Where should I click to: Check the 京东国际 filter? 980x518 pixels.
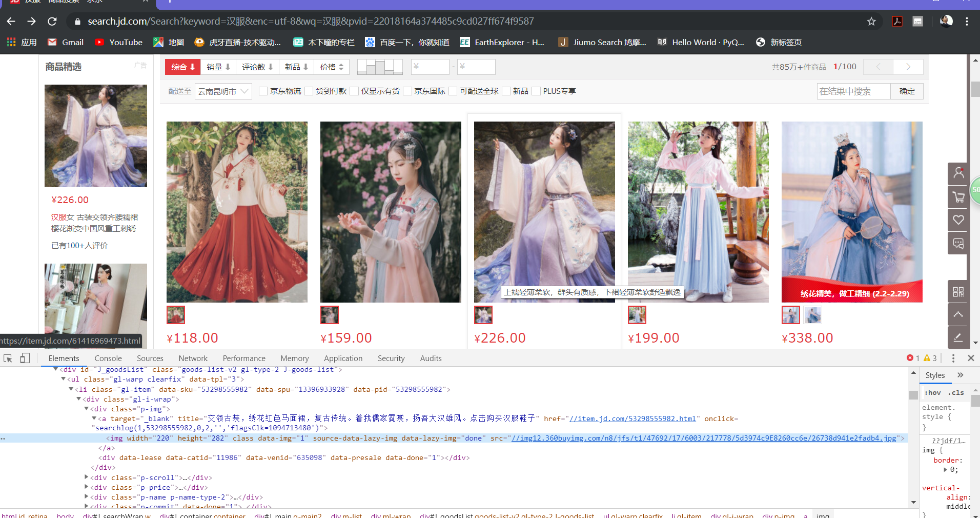[x=407, y=91]
